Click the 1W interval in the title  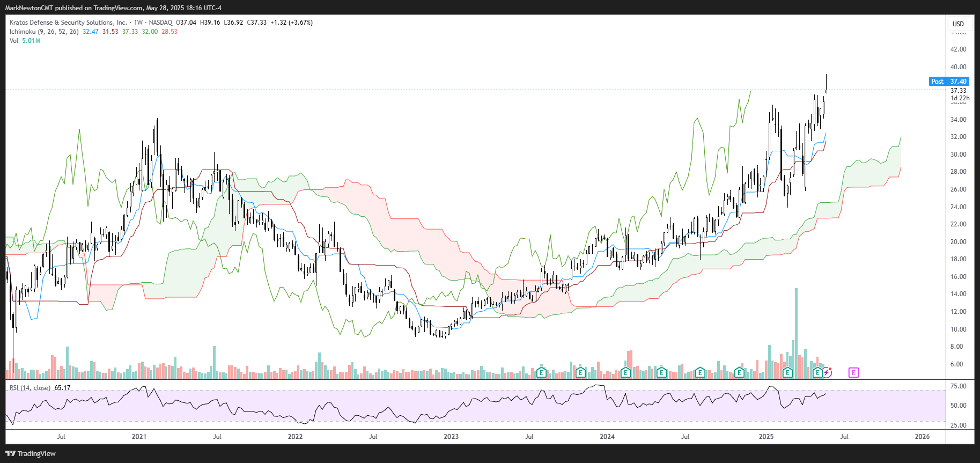(x=138, y=23)
